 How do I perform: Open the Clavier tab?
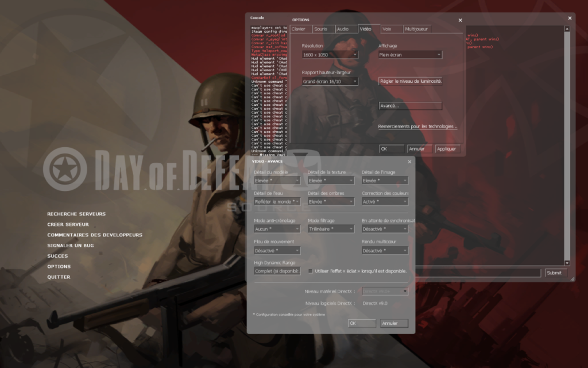pyautogui.click(x=299, y=29)
